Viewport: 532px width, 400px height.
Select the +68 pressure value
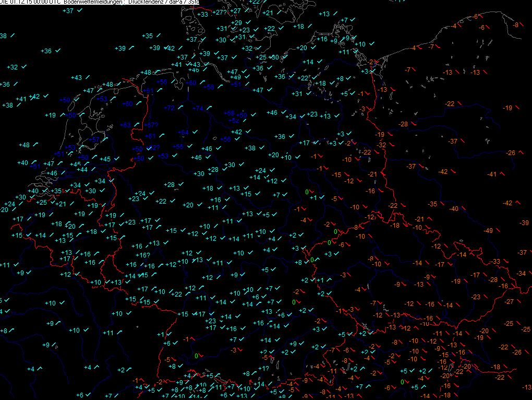click(229, 113)
